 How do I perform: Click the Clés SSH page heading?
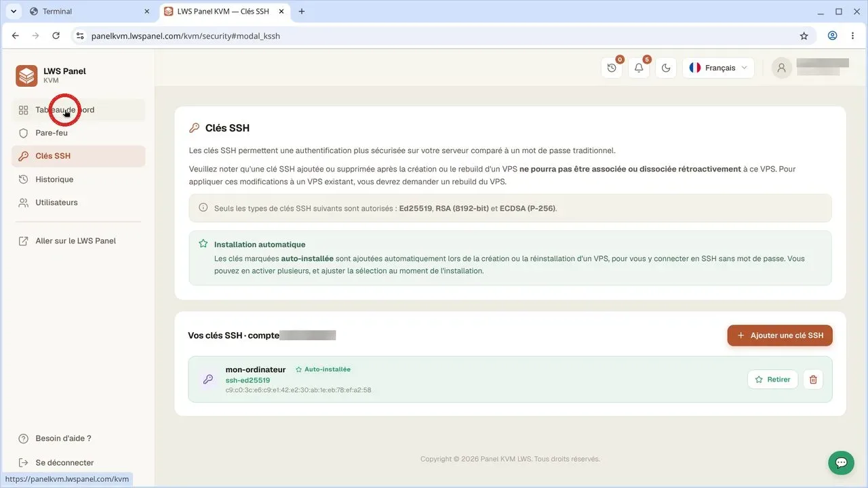pos(228,128)
